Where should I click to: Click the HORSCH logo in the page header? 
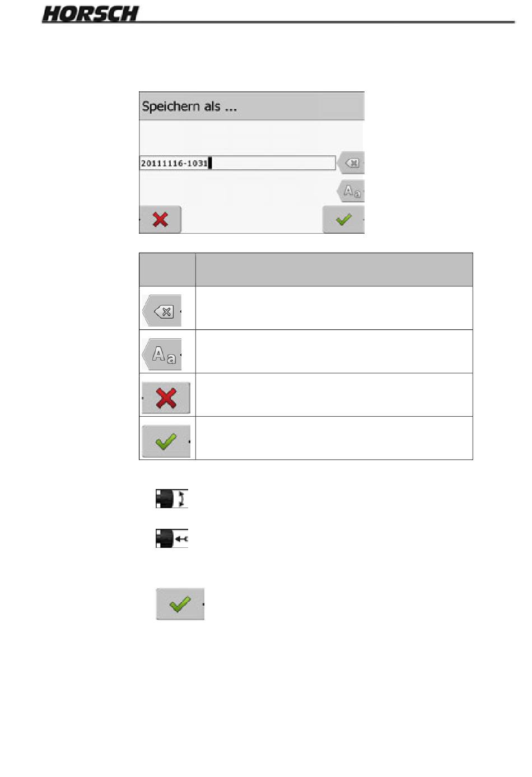pyautogui.click(x=91, y=13)
